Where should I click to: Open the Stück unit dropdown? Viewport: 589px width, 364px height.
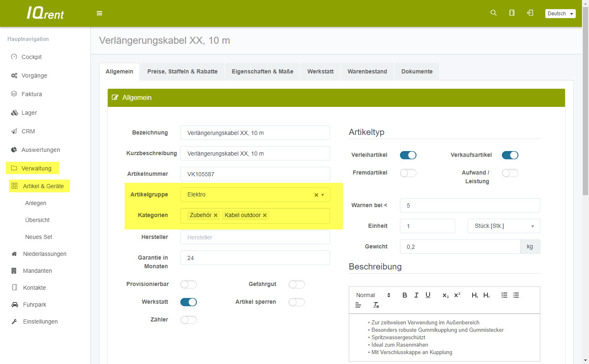point(504,226)
